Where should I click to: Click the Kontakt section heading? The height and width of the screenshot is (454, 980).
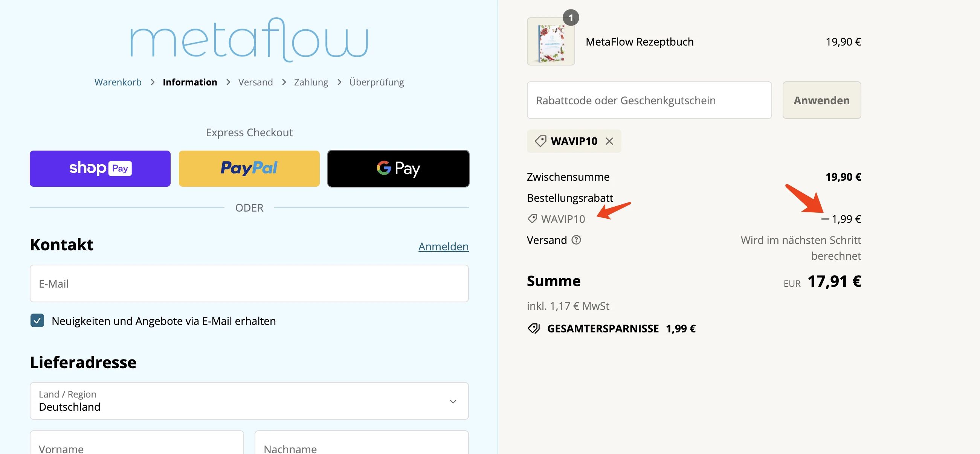62,244
